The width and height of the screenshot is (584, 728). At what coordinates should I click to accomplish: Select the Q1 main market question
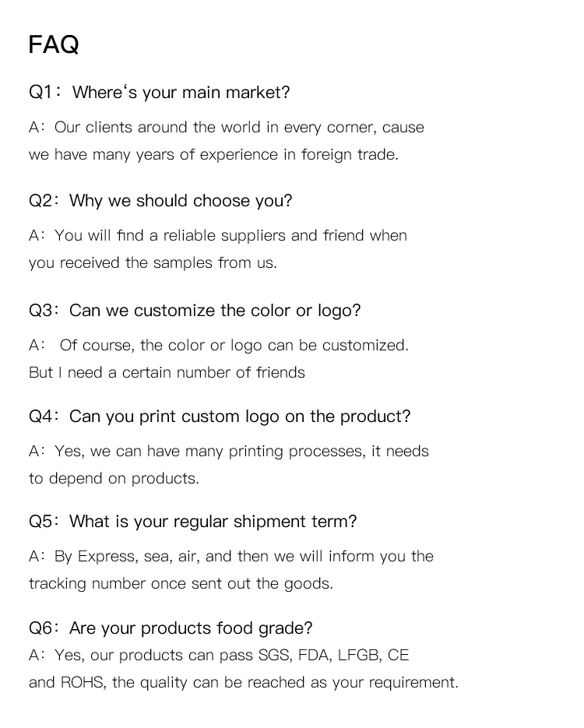click(x=159, y=93)
